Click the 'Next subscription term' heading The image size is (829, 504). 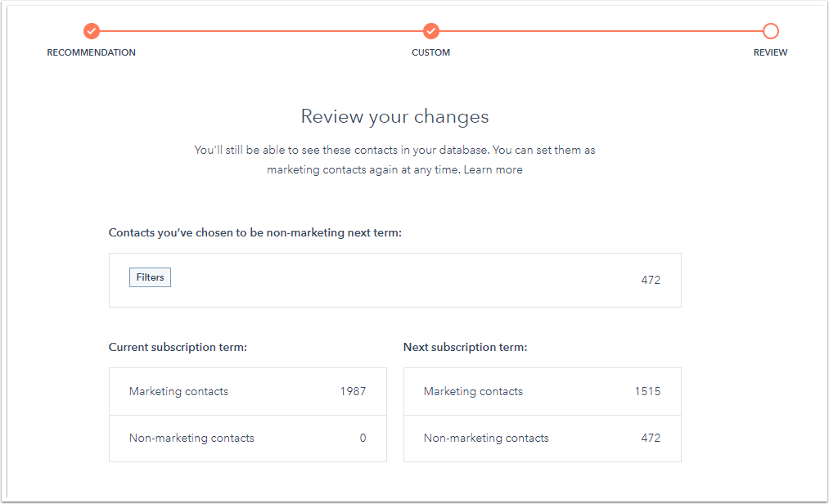click(465, 347)
